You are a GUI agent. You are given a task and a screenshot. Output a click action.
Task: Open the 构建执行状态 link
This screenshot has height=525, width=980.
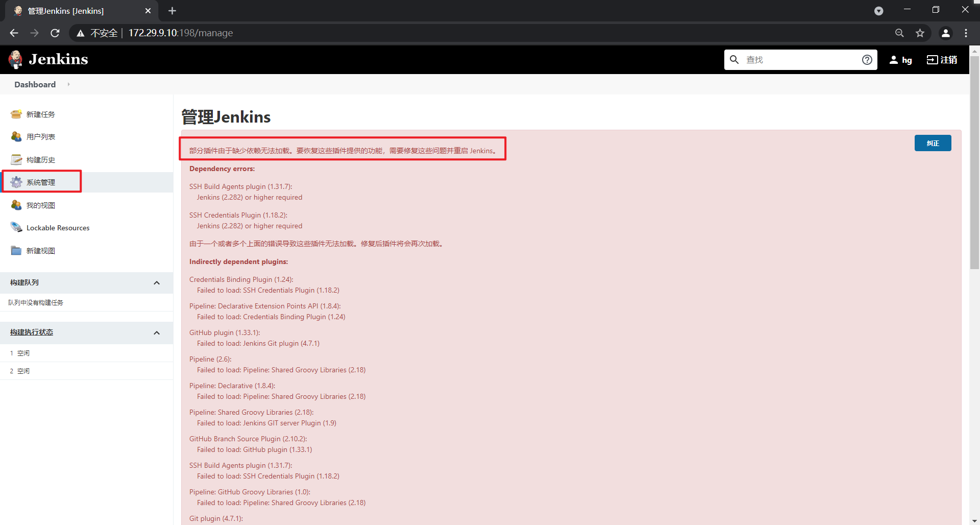tap(32, 332)
